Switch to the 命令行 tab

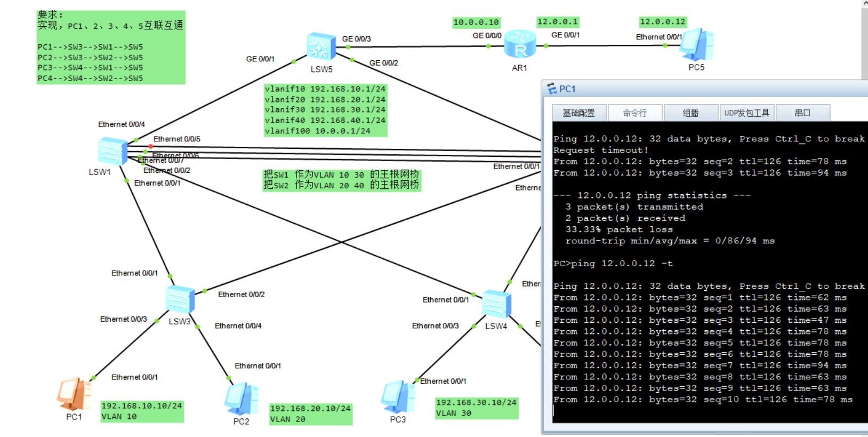point(634,113)
